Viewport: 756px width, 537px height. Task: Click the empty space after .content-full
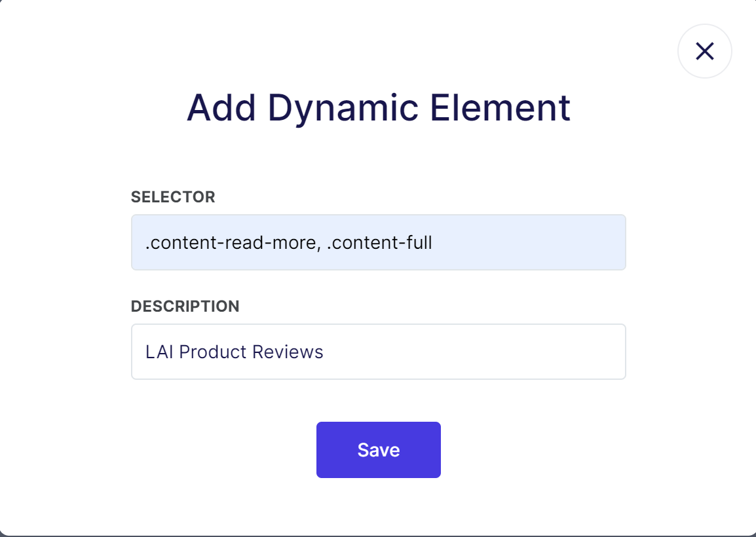(x=528, y=242)
